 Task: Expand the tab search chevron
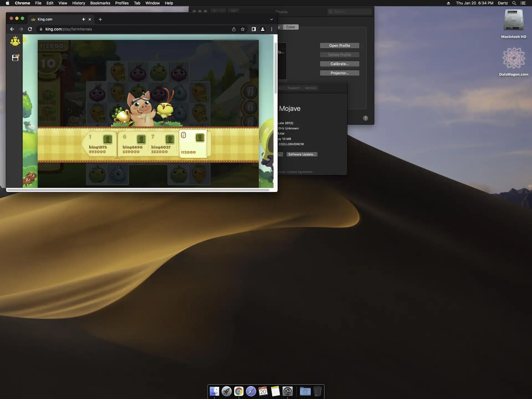point(272,19)
